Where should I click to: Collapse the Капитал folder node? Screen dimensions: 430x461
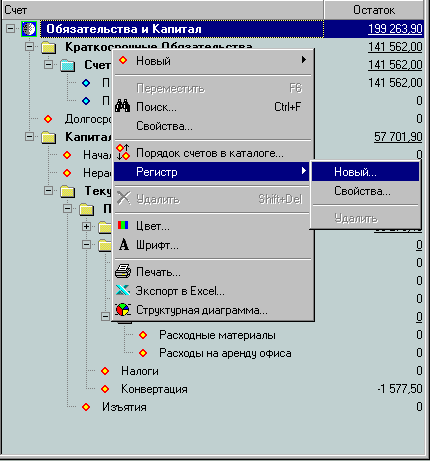tap(29, 136)
